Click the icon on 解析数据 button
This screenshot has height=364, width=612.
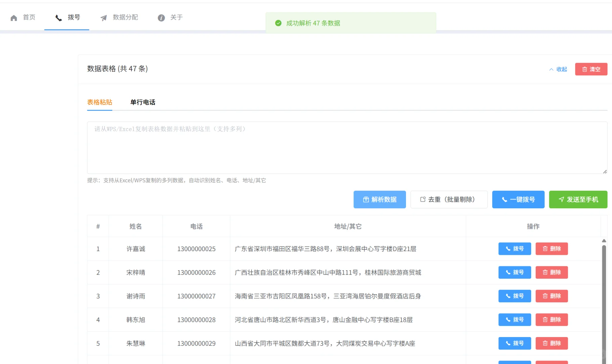366,199
